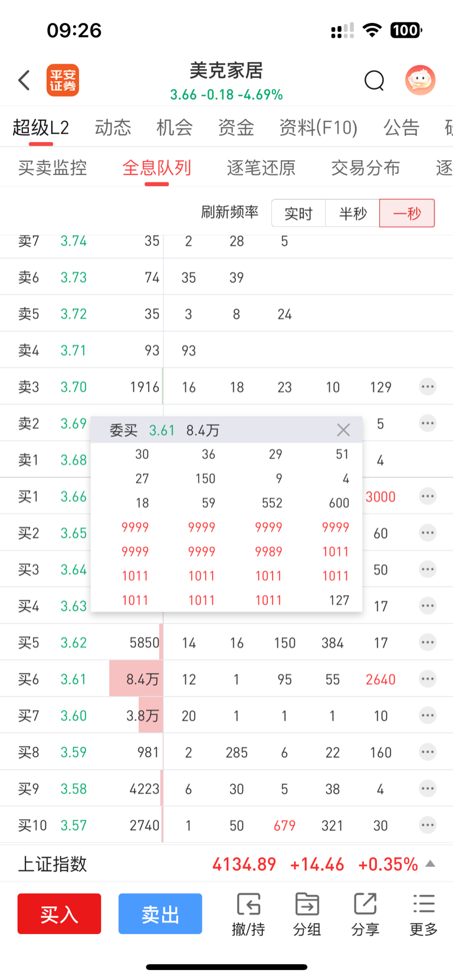
Task: Tap the 平安证券 logo icon
Action: point(63,80)
